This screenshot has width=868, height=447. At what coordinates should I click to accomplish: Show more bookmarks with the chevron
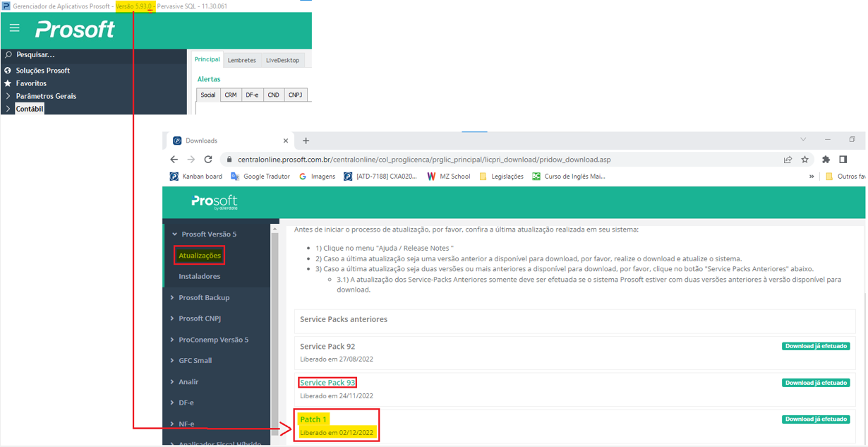click(x=812, y=177)
